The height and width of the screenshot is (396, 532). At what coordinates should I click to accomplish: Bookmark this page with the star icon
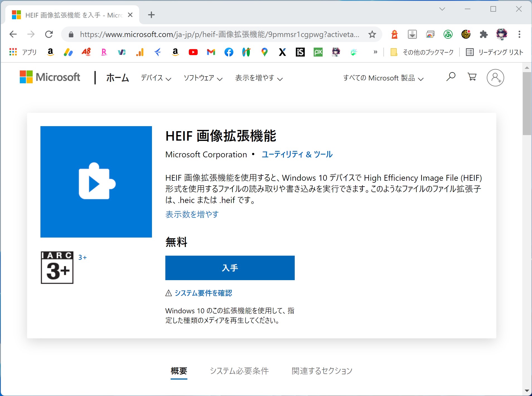pos(372,35)
